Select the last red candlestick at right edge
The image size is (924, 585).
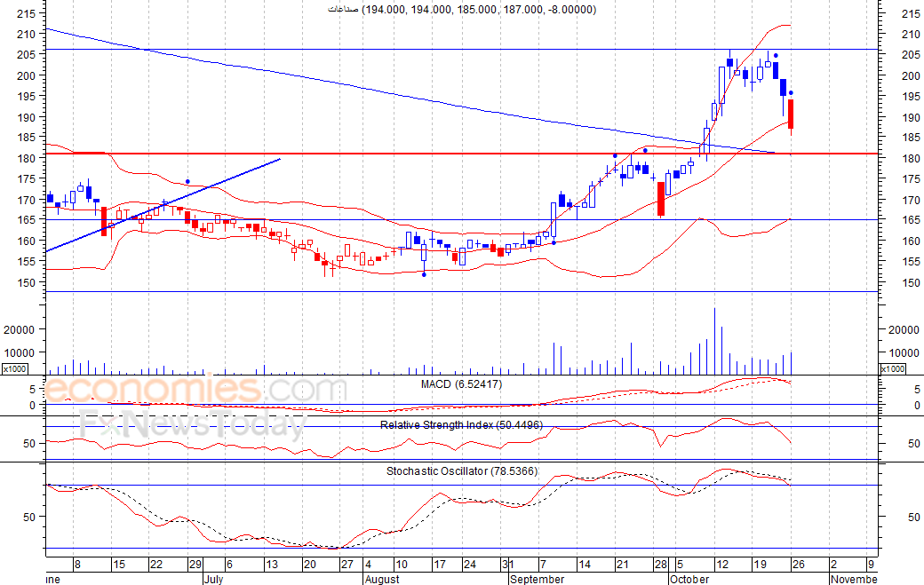click(791, 114)
